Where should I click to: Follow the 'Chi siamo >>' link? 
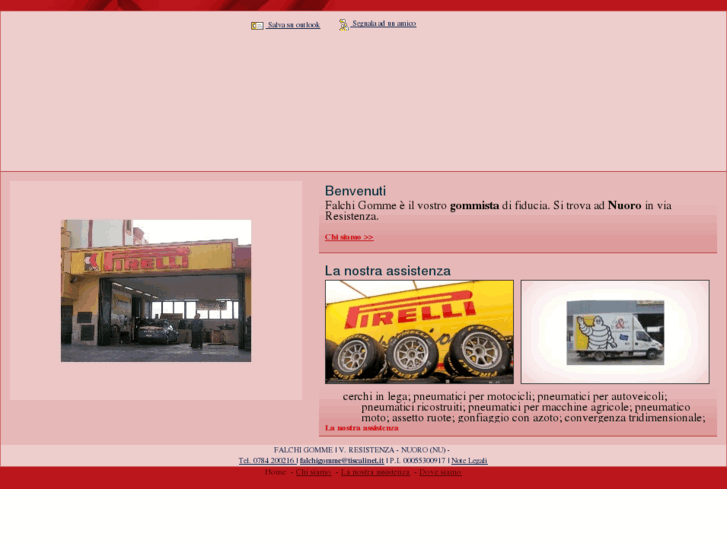(349, 237)
